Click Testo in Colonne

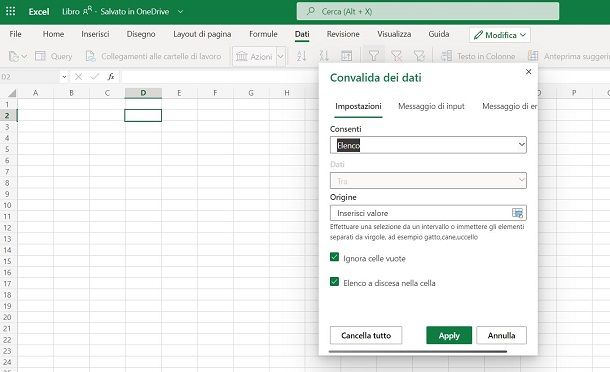click(x=478, y=56)
